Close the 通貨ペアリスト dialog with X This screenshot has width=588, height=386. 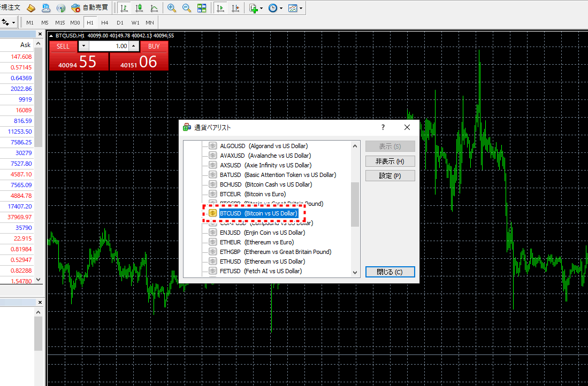pos(407,127)
